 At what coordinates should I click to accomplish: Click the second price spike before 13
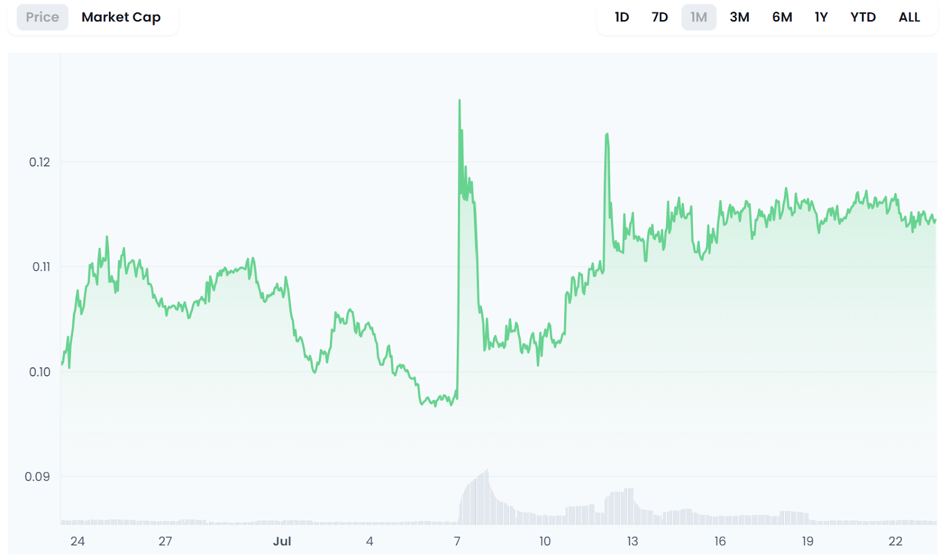pyautogui.click(x=607, y=136)
